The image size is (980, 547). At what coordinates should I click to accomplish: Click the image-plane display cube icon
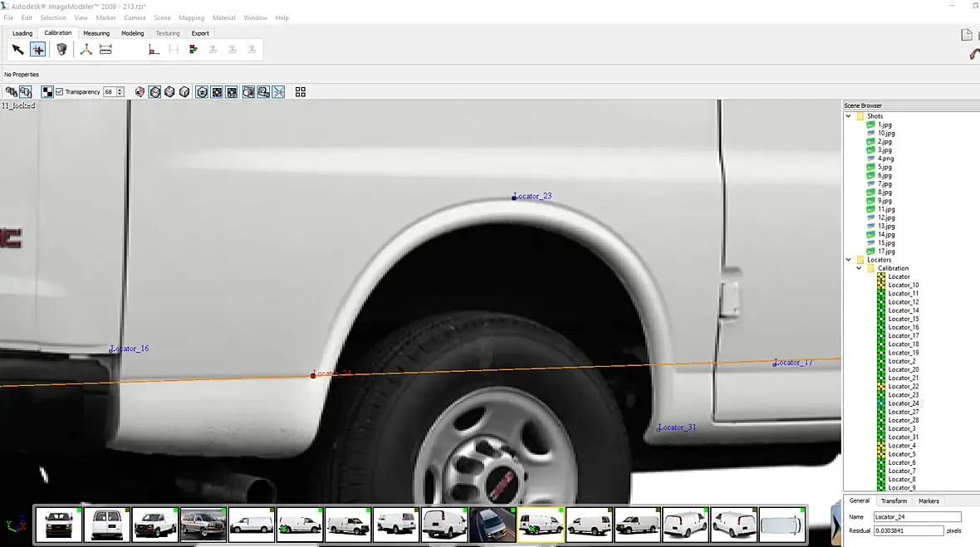[248, 92]
